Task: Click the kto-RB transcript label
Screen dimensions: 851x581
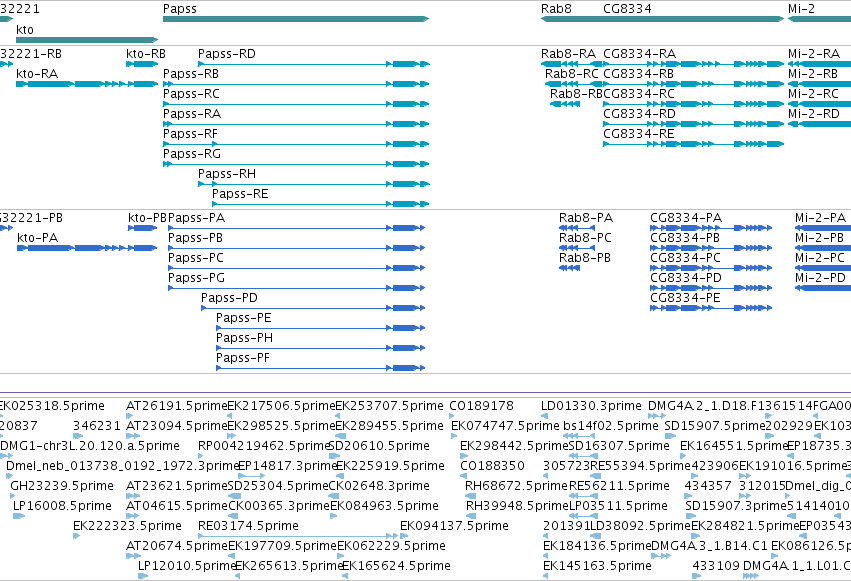Action: click(x=145, y=54)
